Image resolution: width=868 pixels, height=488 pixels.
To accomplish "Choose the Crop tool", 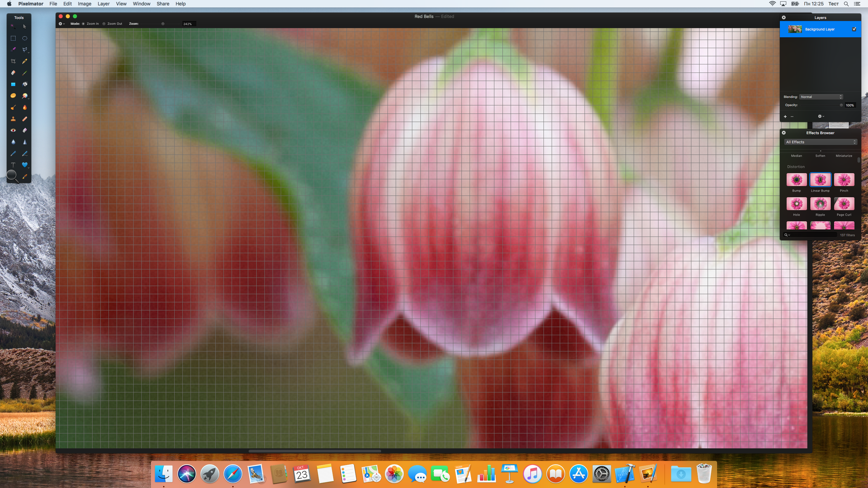I will point(13,61).
